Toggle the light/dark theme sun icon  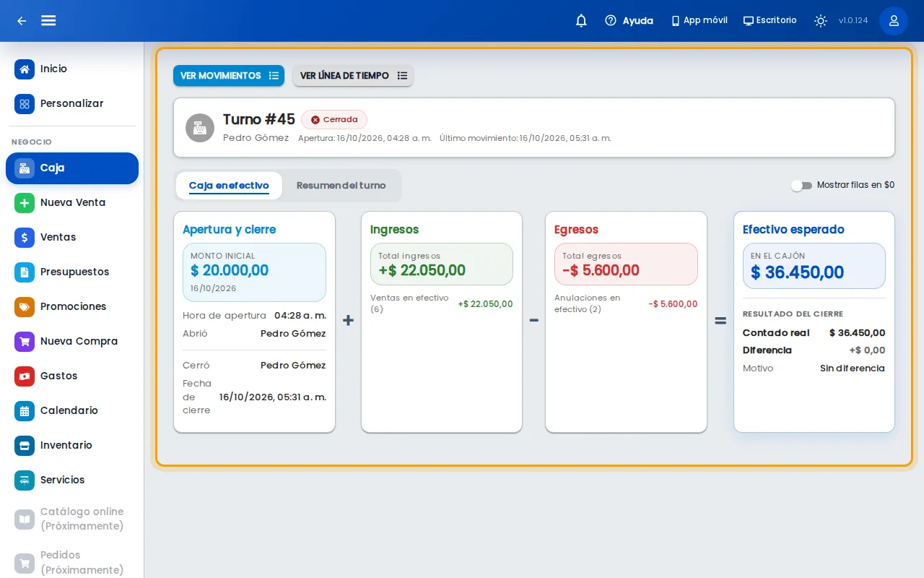(x=821, y=21)
